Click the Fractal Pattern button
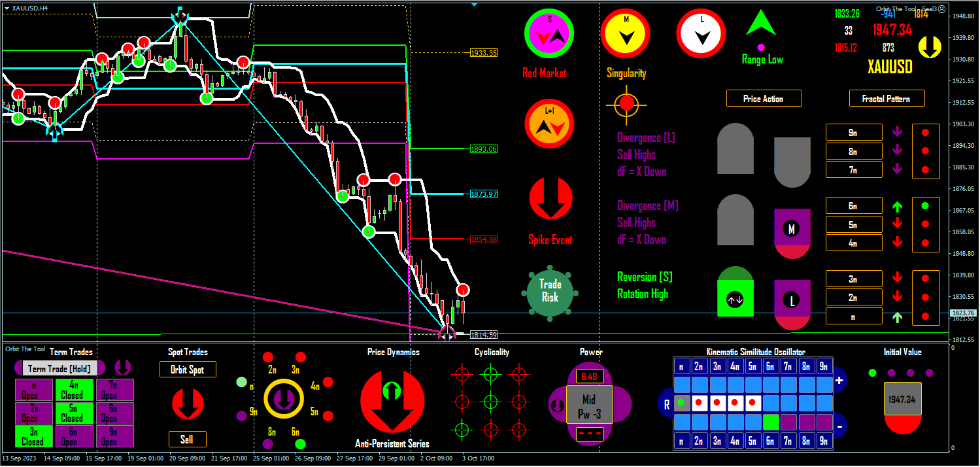The image size is (980, 467). point(887,99)
